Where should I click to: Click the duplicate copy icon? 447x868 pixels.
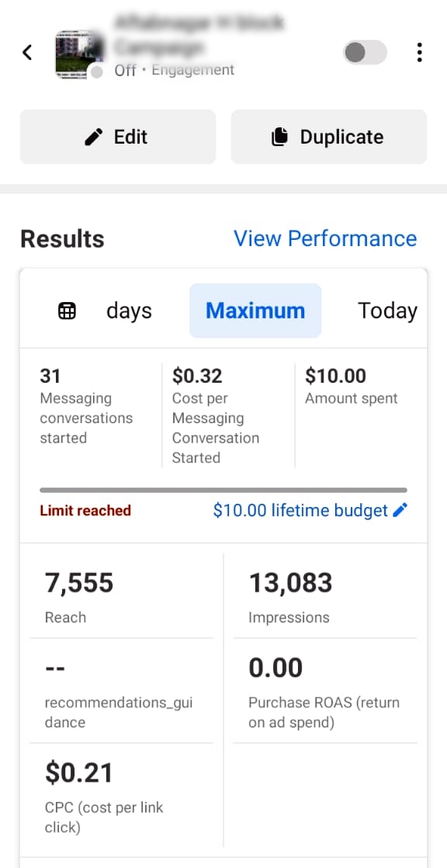pos(279,137)
